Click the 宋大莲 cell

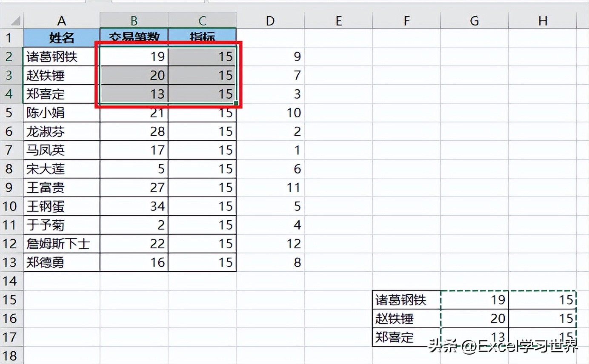point(62,169)
